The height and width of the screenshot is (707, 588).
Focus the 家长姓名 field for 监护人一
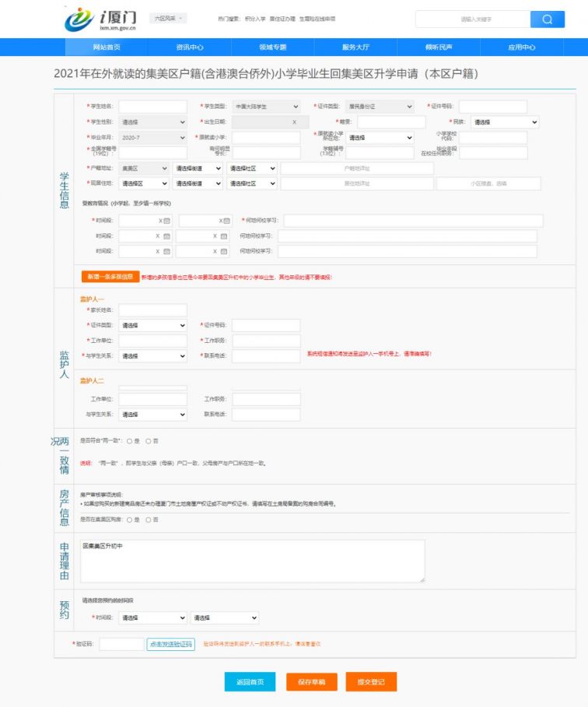[153, 310]
